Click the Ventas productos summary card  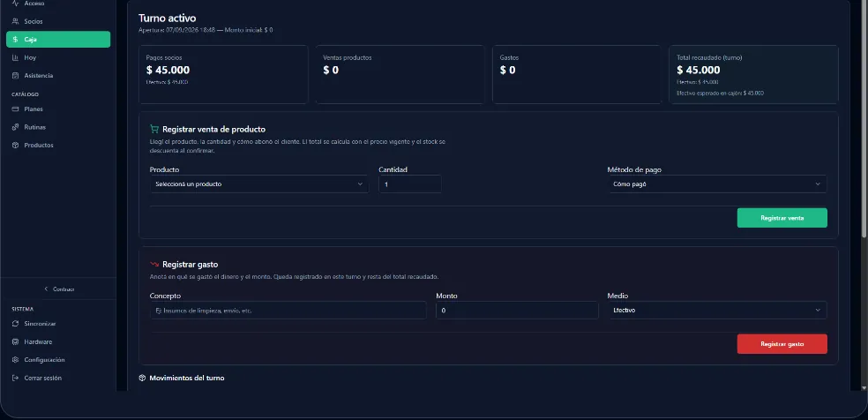click(400, 74)
